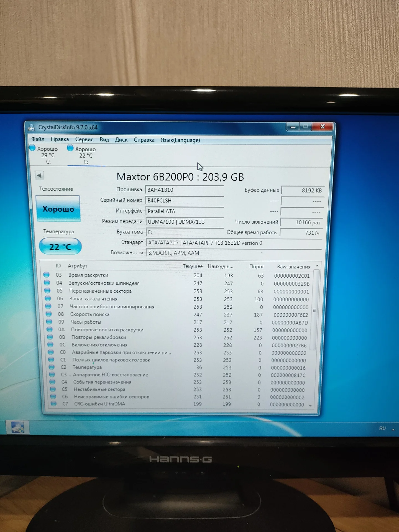Click the Число включений field 10166 раз
399x532 pixels.
302,222
